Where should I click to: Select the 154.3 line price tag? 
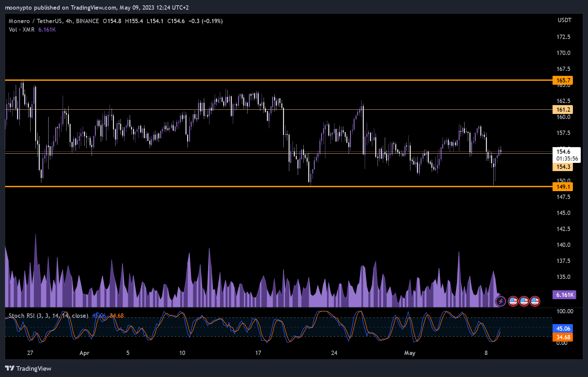563,167
